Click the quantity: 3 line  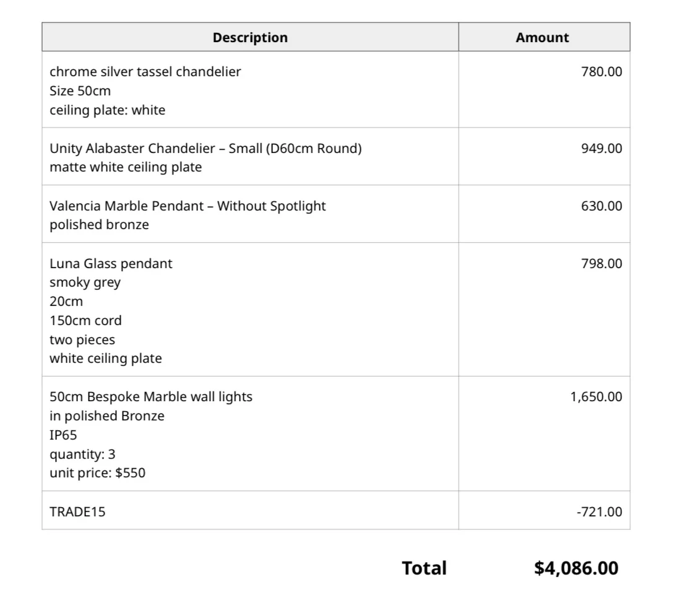(x=82, y=454)
